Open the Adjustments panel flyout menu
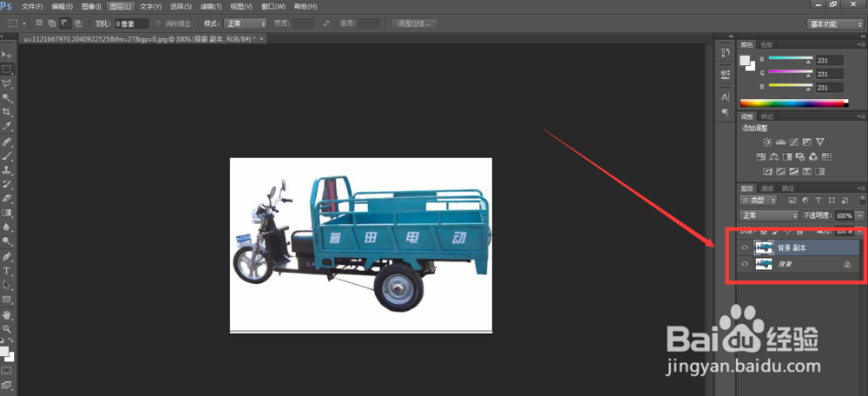The image size is (868, 396). pyautogui.click(x=862, y=116)
